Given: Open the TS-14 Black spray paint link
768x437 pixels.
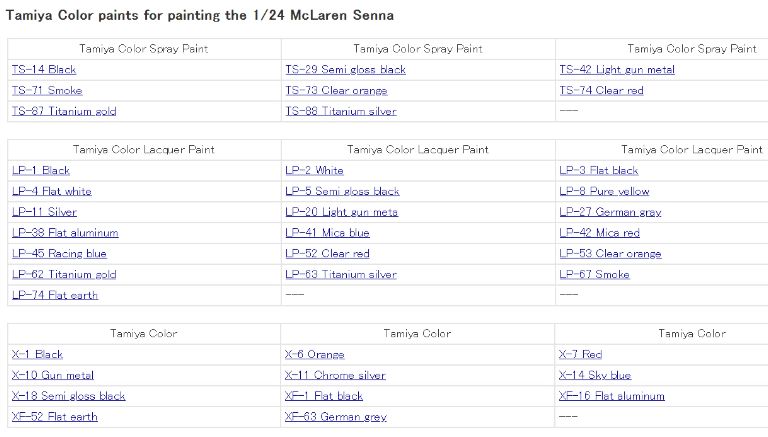Looking at the screenshot, I should (x=44, y=70).
